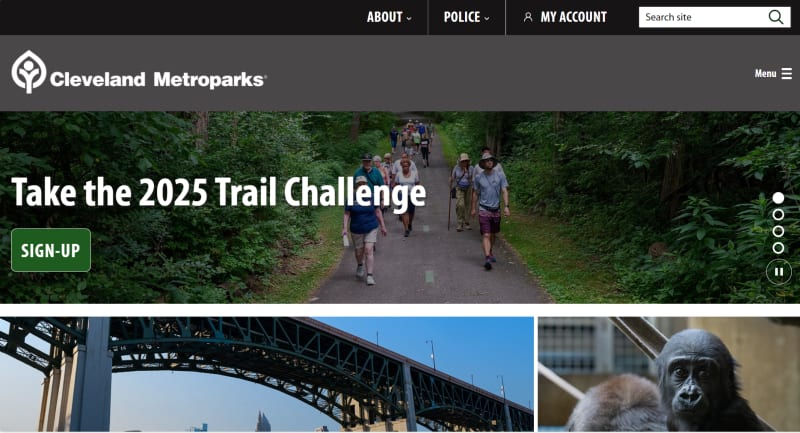Pause the hero slideshow
This screenshot has width=800, height=433.
tap(779, 272)
